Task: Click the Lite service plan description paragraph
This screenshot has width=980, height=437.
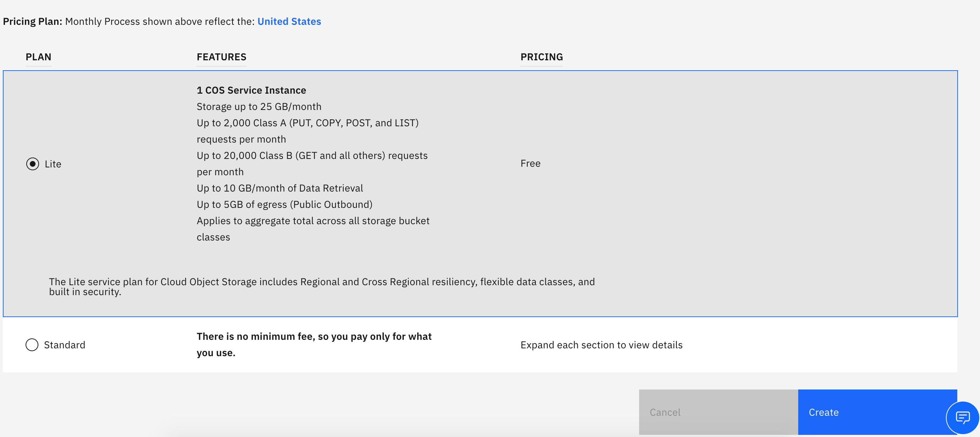Action: [321, 287]
